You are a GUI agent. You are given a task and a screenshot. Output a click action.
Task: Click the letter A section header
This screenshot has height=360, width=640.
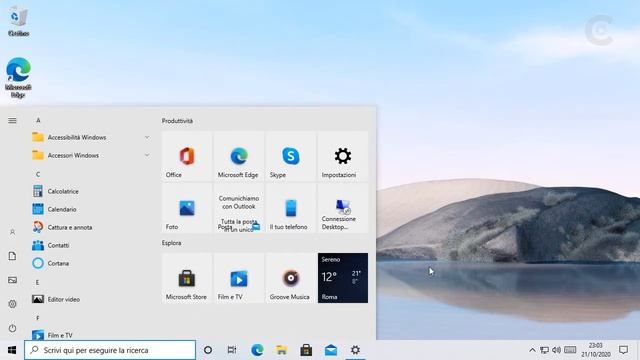tap(38, 120)
